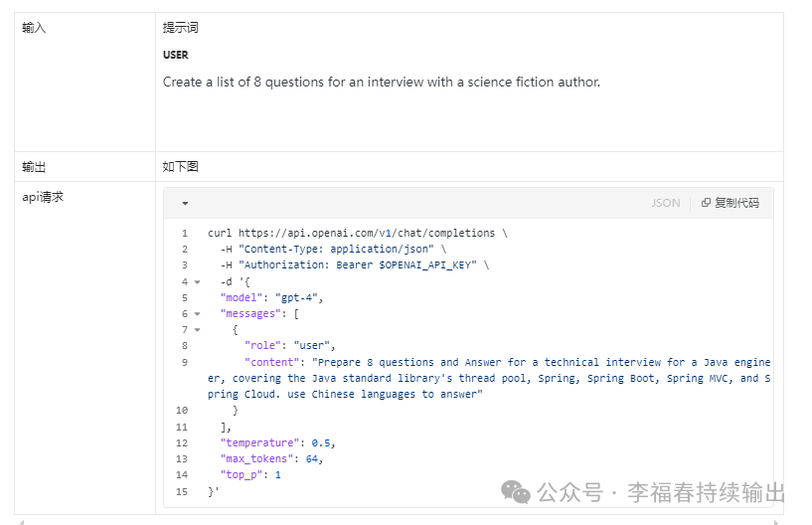
Task: Click the api请求 row label
Action: tap(43, 197)
